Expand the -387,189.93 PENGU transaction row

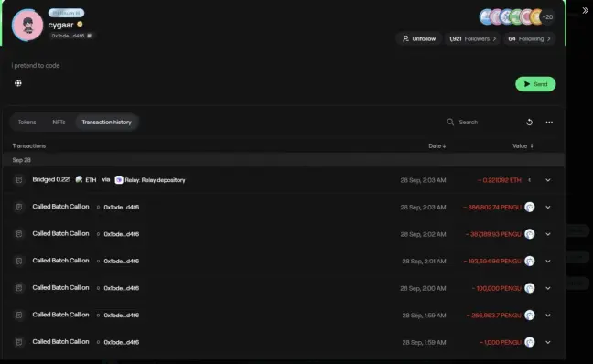(547, 234)
